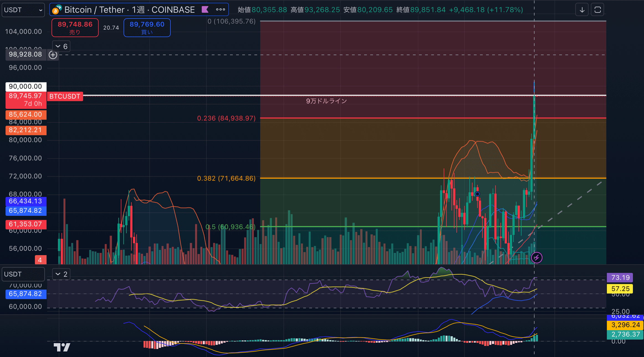Open the USDT currency dropdown at top left
Screen dimensions: 644x357
click(23, 10)
